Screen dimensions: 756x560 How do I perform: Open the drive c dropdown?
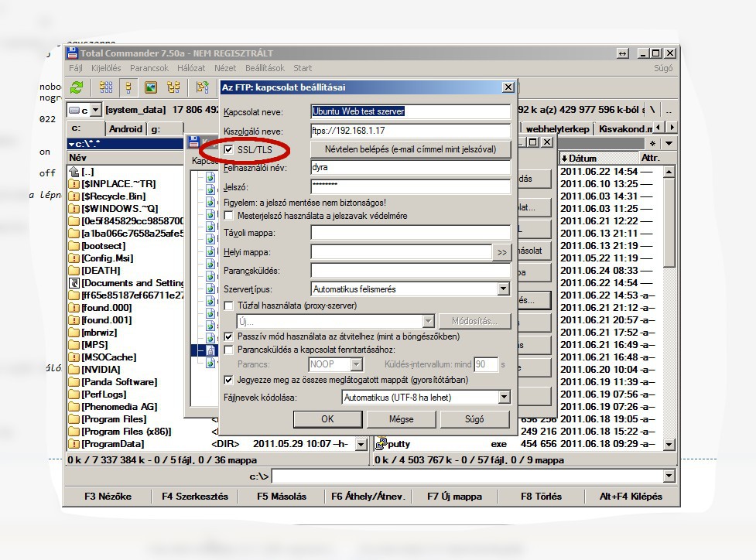point(95,110)
